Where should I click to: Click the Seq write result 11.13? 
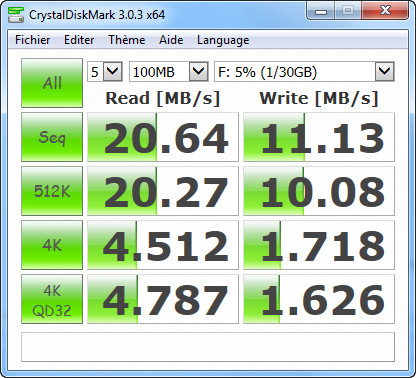319,137
